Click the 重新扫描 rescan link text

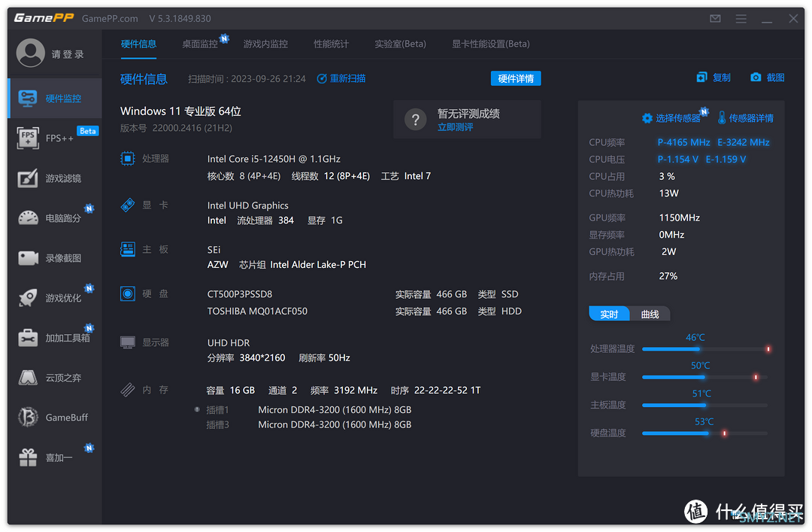click(347, 78)
